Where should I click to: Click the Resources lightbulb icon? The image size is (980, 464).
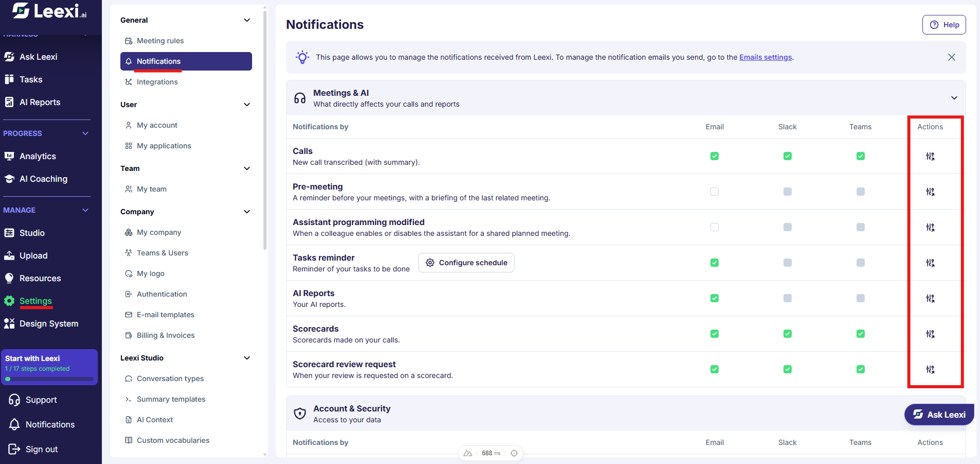(x=9, y=278)
